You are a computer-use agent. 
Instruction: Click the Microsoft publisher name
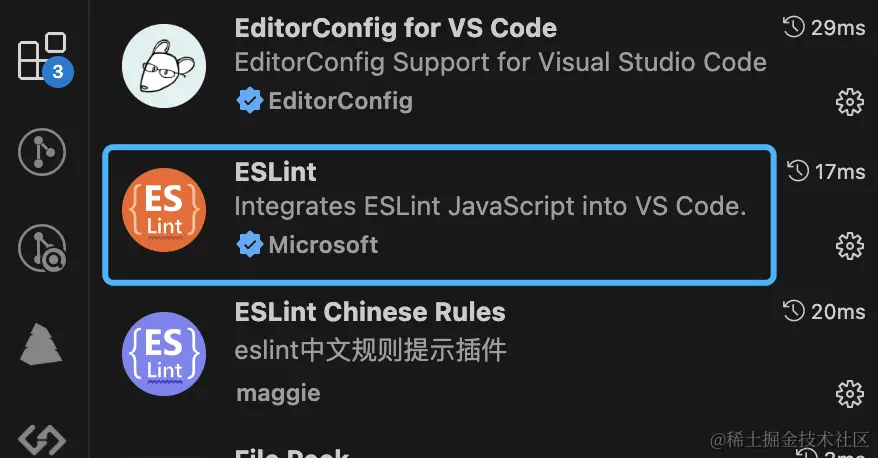point(323,244)
